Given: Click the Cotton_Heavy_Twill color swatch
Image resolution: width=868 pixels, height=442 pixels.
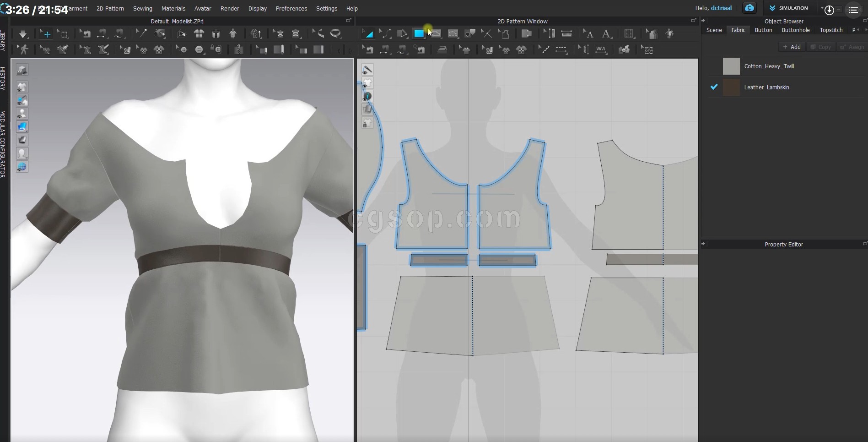Looking at the screenshot, I should (x=731, y=66).
